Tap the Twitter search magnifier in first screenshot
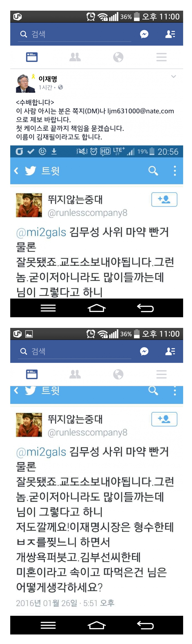The height and width of the screenshot is (644, 192). point(153,171)
